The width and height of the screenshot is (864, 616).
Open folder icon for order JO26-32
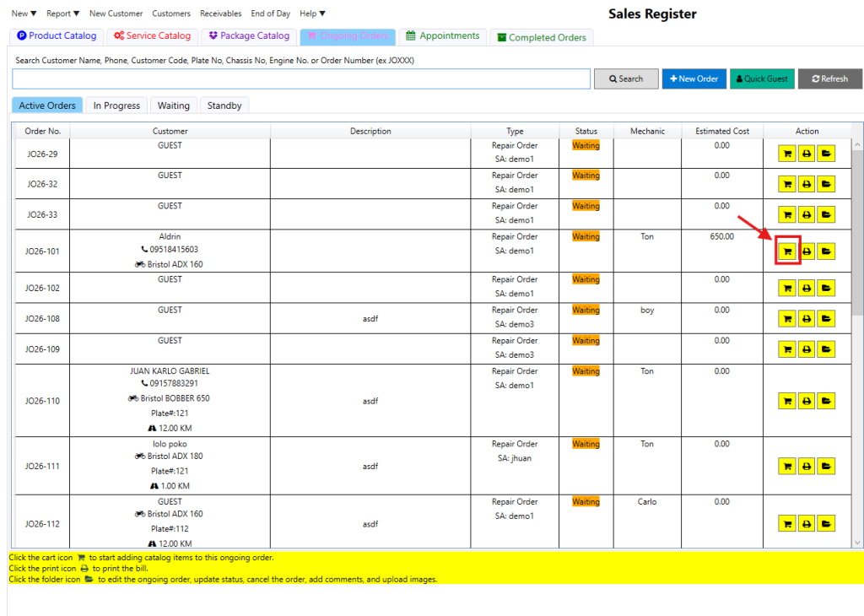point(826,184)
